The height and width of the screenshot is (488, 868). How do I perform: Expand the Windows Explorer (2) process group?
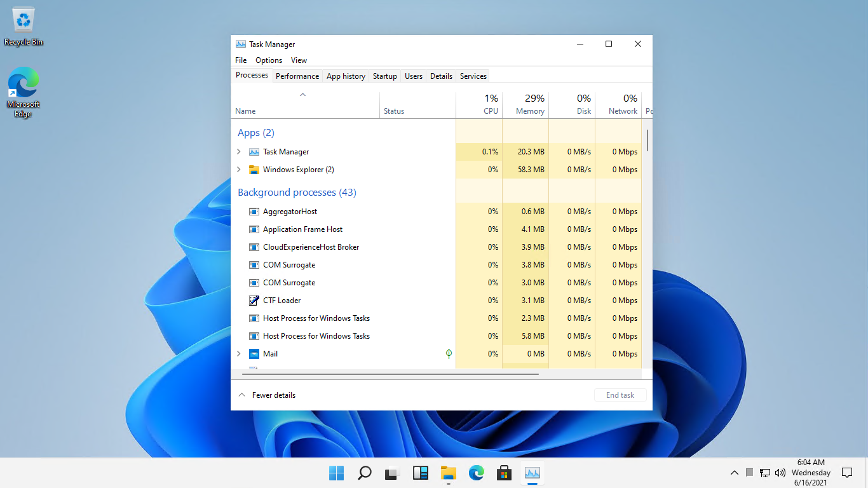click(x=239, y=170)
